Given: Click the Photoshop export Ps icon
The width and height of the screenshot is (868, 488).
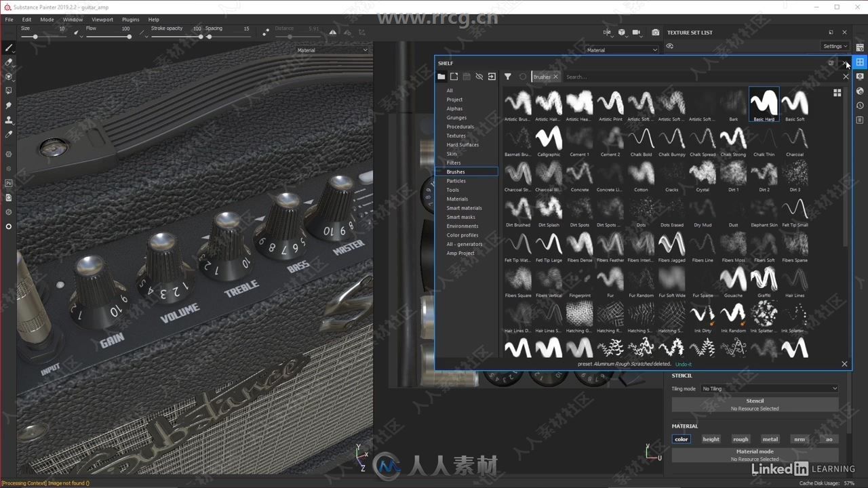Looking at the screenshot, I should (9, 183).
